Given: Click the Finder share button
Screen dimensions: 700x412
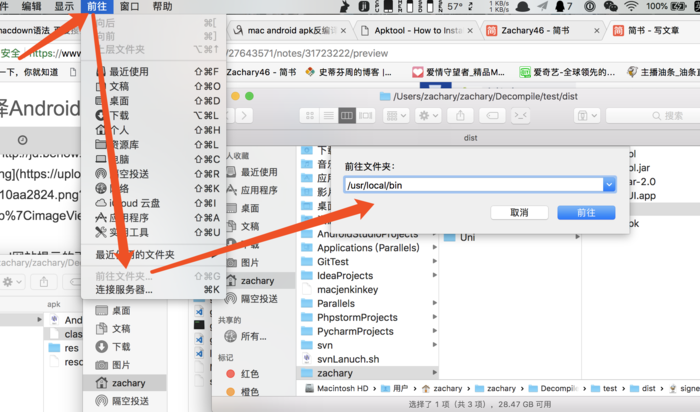Looking at the screenshot, I should coord(460,116).
